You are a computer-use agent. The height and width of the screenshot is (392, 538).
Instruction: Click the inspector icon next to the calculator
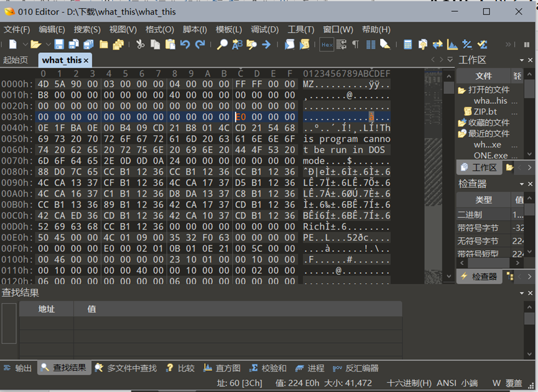tap(423, 45)
